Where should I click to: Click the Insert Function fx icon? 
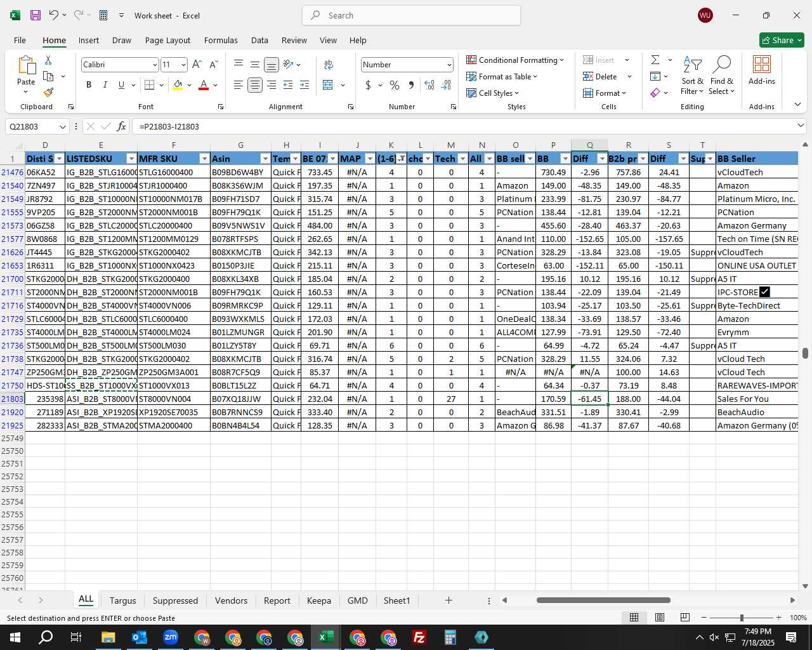click(122, 126)
